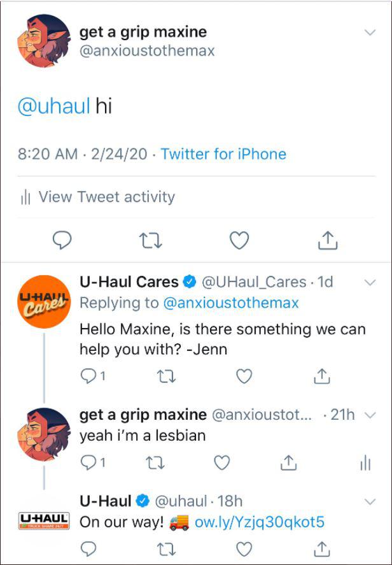Open the U-Haul Cares profile picture
The height and width of the screenshot is (565, 392).
click(x=44, y=301)
